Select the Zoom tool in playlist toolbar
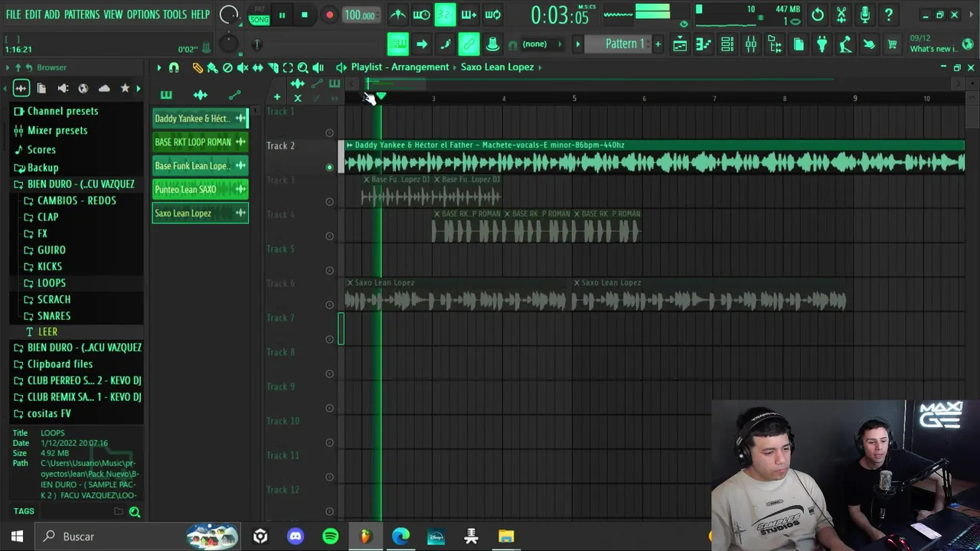Viewport: 980px width, 551px height. pos(303,67)
